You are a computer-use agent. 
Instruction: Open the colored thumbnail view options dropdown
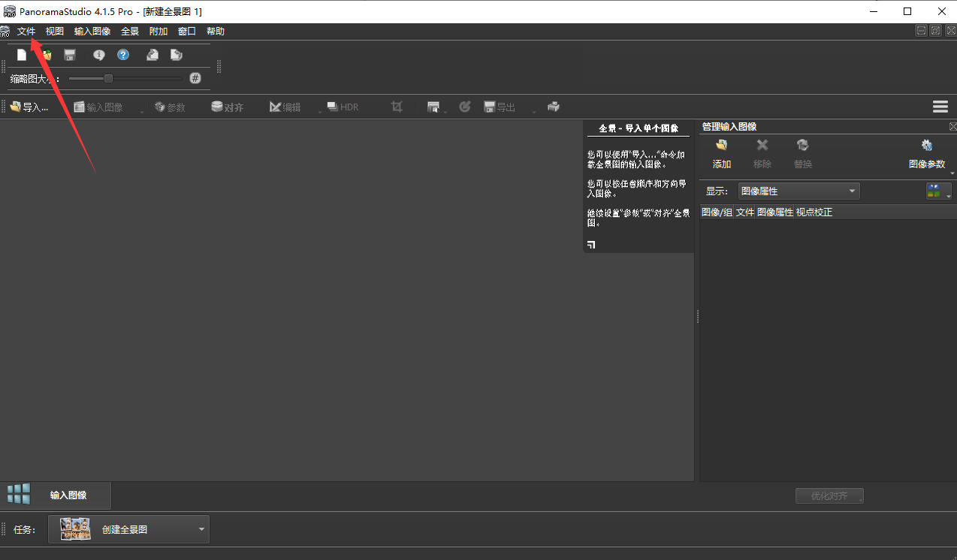(938, 191)
